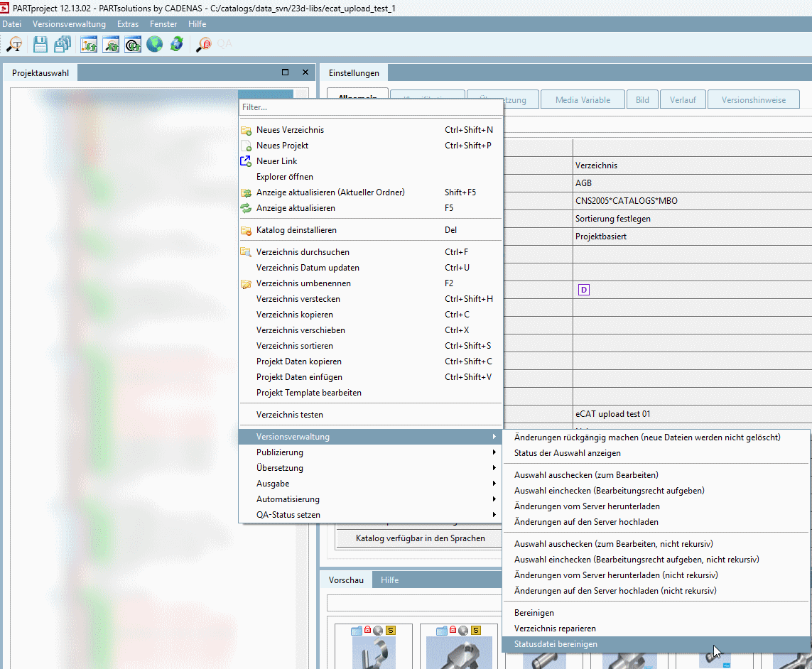Choose Verzeichnis sortieren entry

[370, 346]
